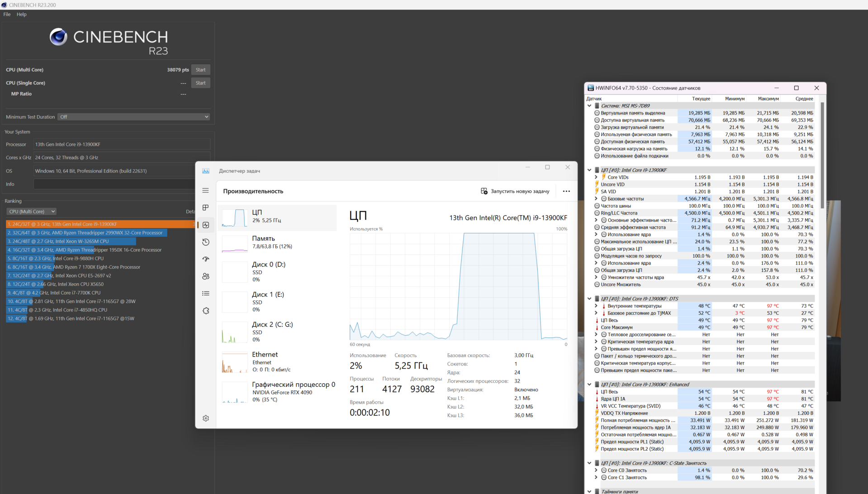The image size is (868, 494).
Task: Open Startup apps icon in Task Manager sidebar
Action: 205,259
